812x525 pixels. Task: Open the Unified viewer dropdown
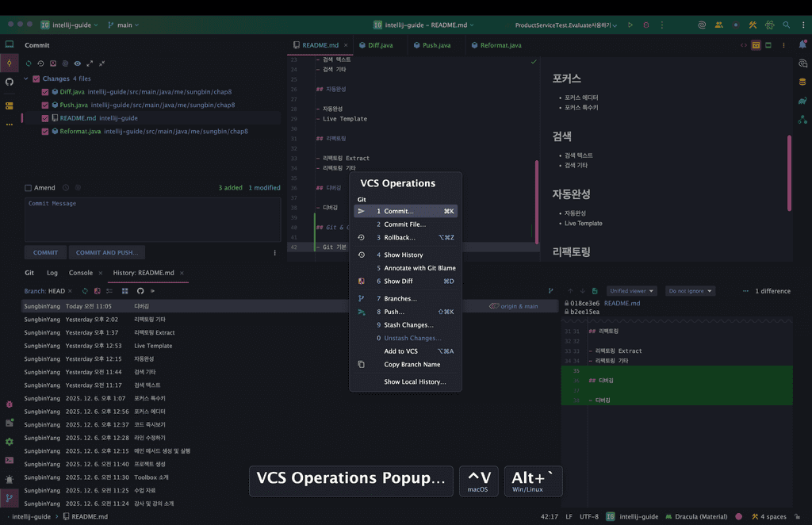coord(631,291)
